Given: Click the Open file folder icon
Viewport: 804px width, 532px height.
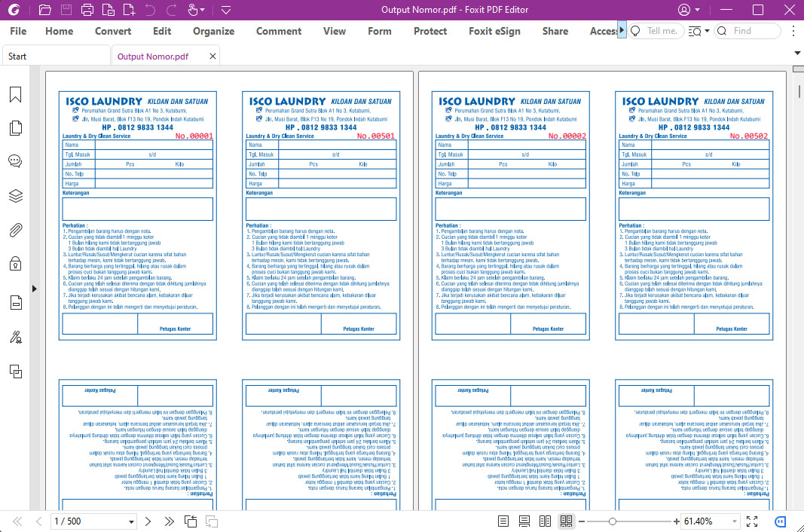Looking at the screenshot, I should [44, 10].
